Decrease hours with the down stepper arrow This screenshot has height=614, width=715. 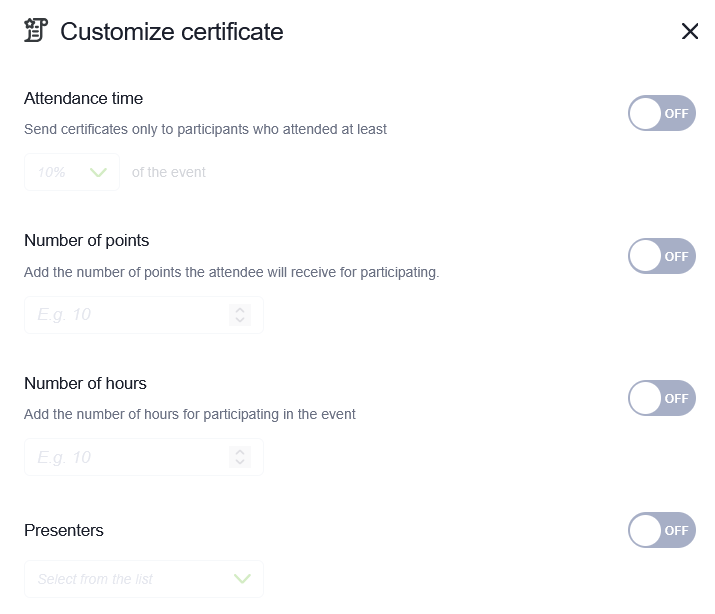coord(240,462)
